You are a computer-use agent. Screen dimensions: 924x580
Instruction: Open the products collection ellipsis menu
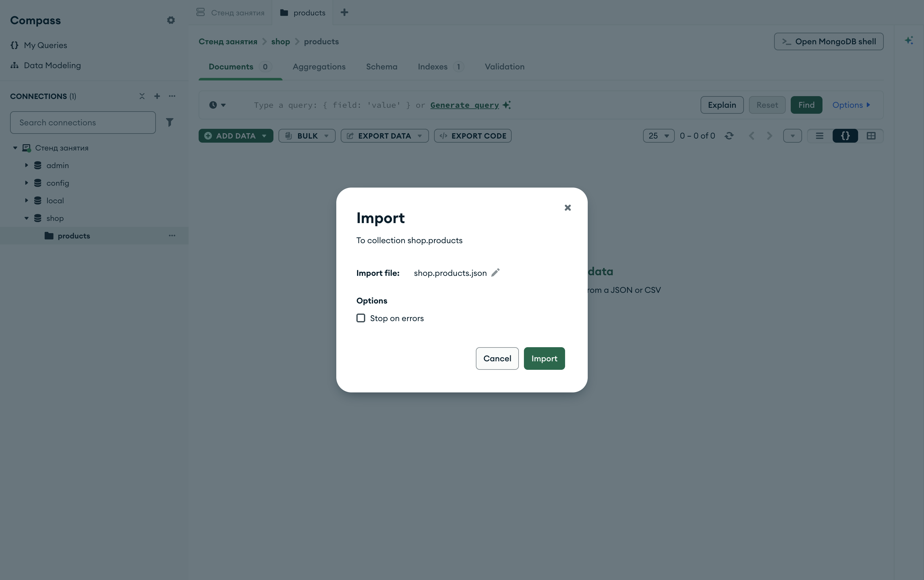click(172, 236)
